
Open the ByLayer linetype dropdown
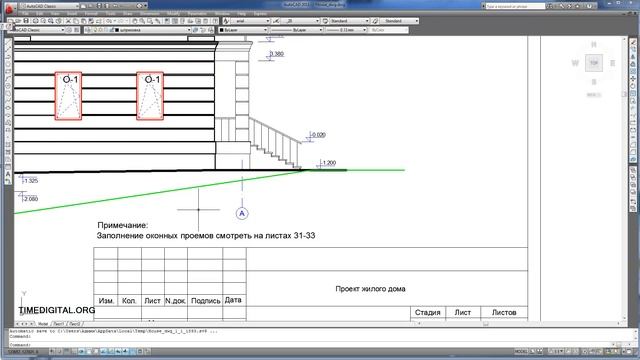coord(297,30)
